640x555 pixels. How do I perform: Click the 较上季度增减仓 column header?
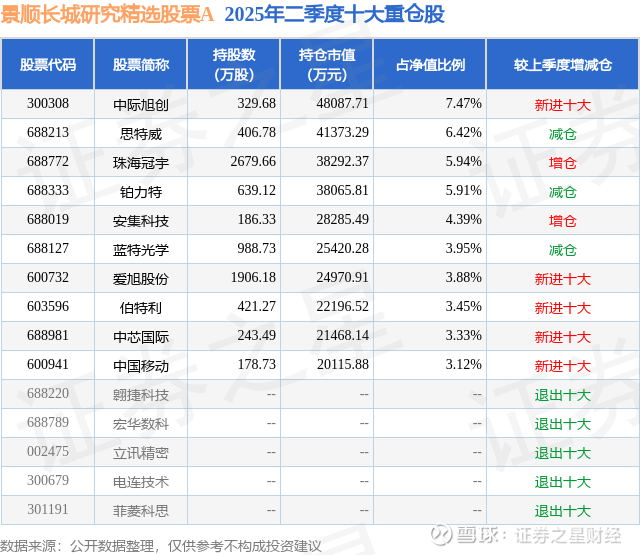(563, 64)
